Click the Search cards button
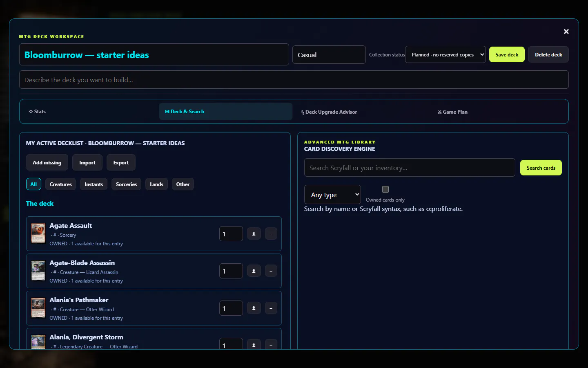The width and height of the screenshot is (588, 368). click(x=541, y=168)
